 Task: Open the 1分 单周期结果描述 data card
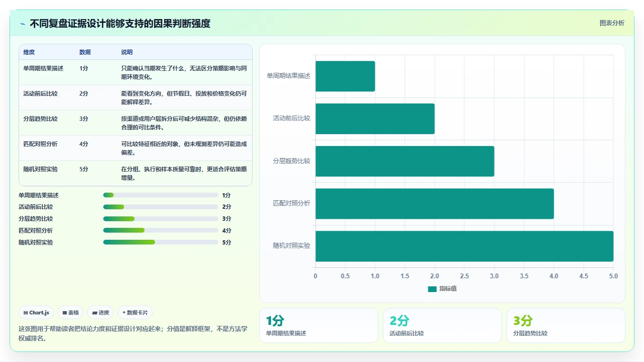coord(319,325)
